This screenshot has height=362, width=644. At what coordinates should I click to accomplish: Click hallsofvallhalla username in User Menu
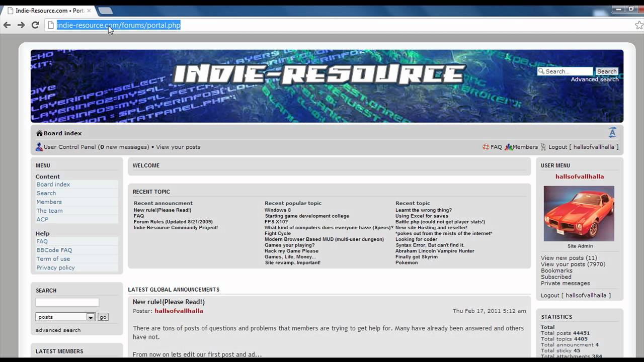click(x=579, y=176)
